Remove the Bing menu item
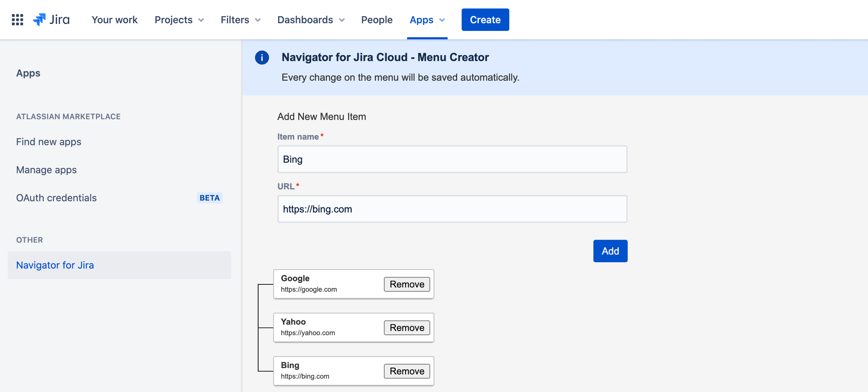 (x=407, y=371)
